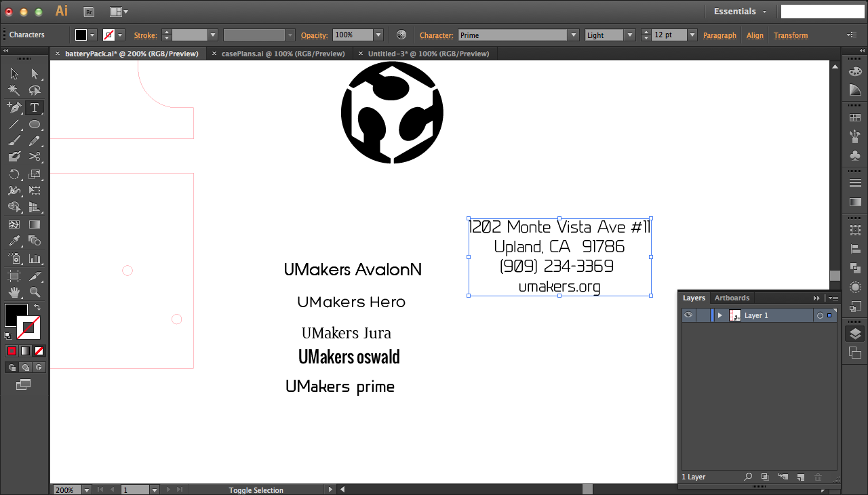Select the Zoom tool
This screenshot has width=868, height=495.
(x=35, y=292)
